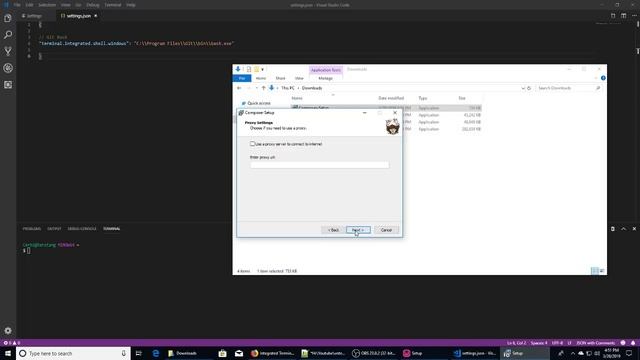640x360 pixels.
Task: Open the Customize Quick Access Toolbar dropdown
Action: 262,69
